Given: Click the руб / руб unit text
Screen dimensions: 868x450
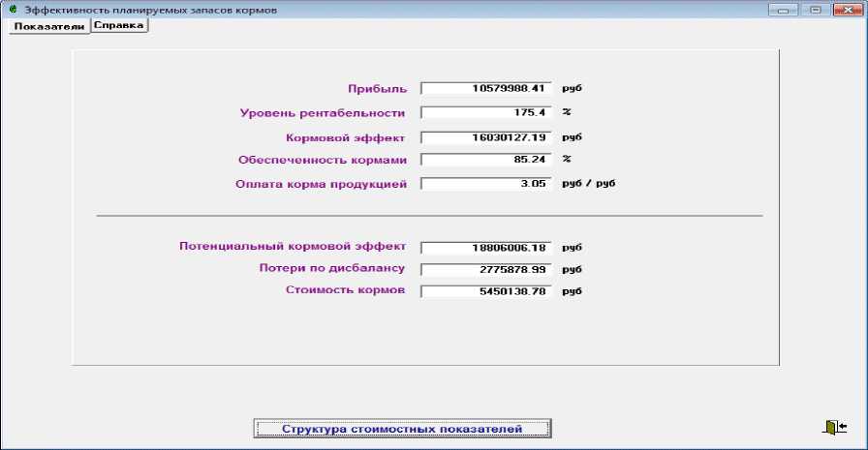Looking at the screenshot, I should coord(589,184).
